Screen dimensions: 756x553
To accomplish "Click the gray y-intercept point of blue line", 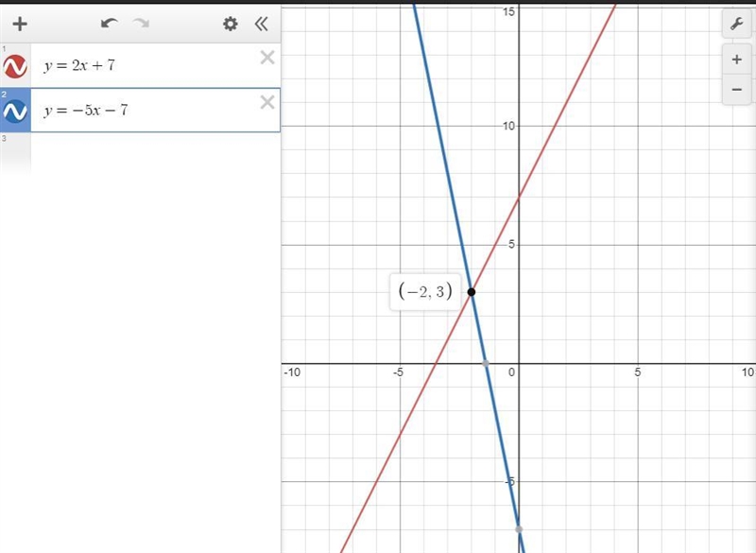I will tap(519, 528).
